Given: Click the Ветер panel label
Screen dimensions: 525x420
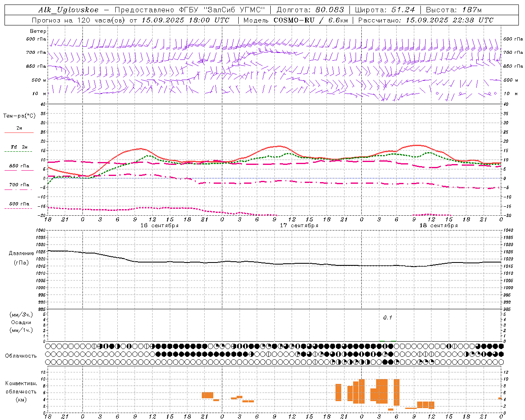Looking at the screenshot, I should pos(38,31).
